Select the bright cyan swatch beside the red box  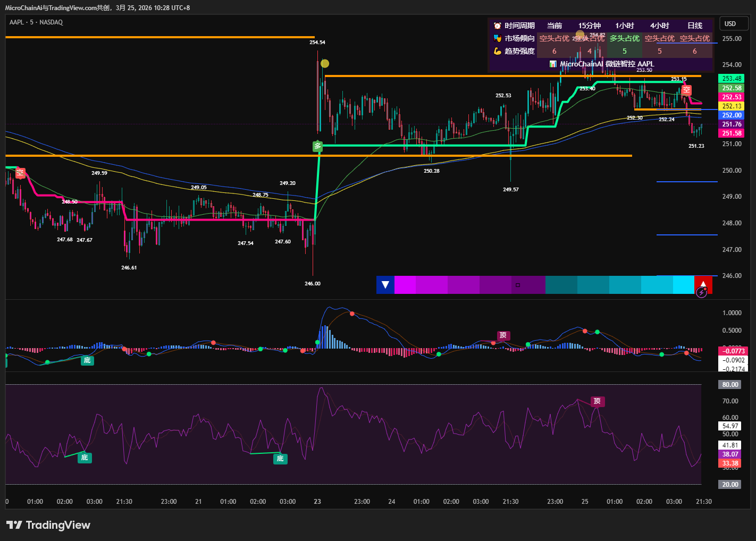(x=684, y=285)
